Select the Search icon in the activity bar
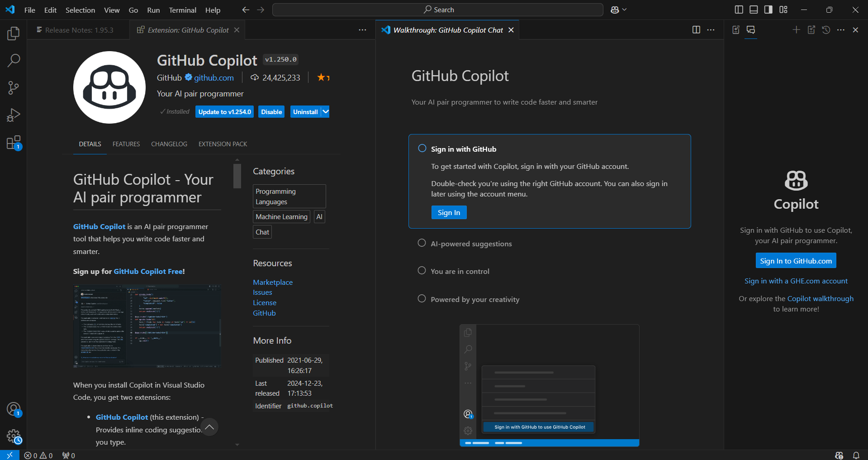Screen dimensions: 868x460 13,60
